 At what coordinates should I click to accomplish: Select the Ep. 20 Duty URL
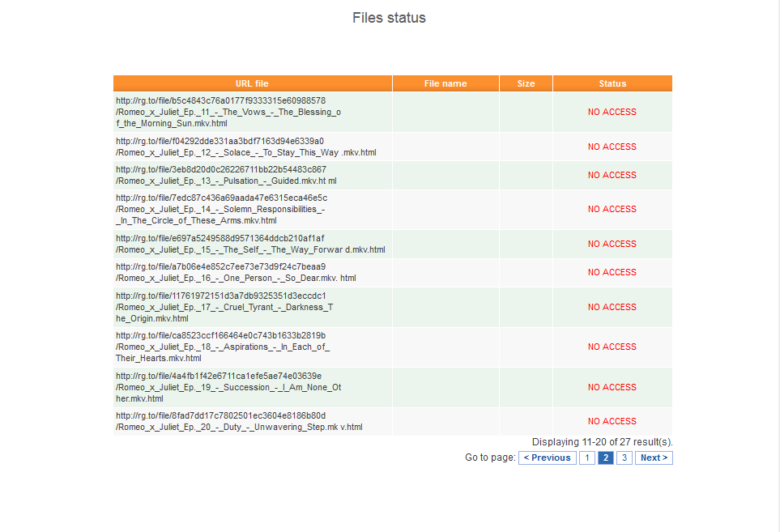click(239, 421)
